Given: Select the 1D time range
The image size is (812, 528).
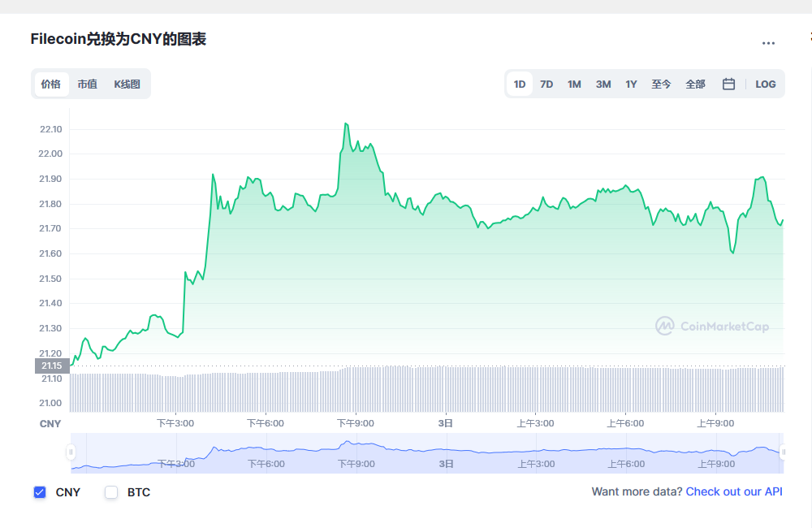Looking at the screenshot, I should 520,84.
